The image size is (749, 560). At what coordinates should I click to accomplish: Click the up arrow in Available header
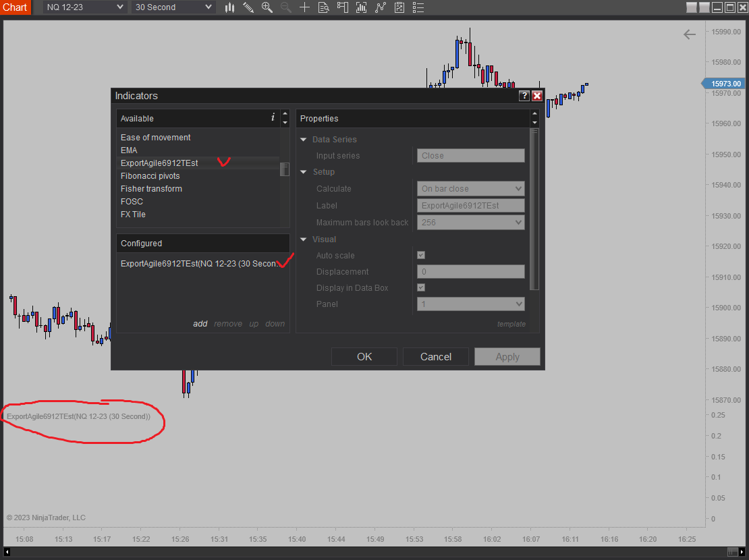coord(285,114)
